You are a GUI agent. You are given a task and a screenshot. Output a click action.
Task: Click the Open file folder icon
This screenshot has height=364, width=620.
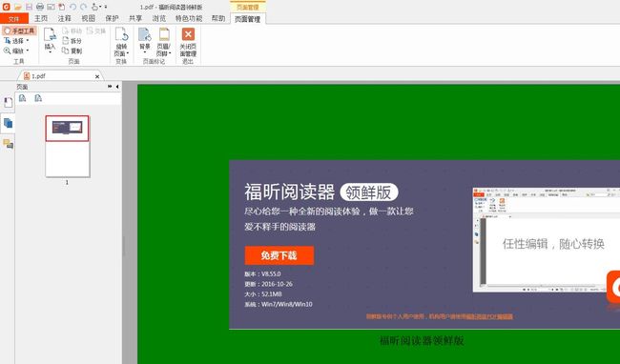pyautogui.click(x=18, y=7)
